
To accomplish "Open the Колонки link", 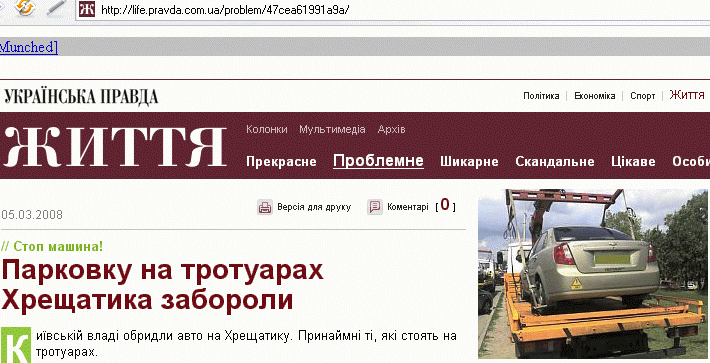I will pyautogui.click(x=267, y=129).
